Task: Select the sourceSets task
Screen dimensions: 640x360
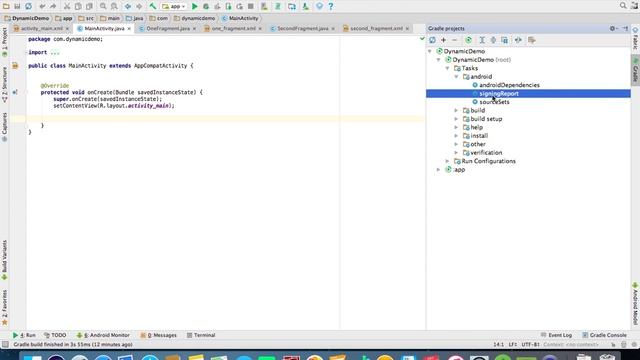Action: (494, 102)
